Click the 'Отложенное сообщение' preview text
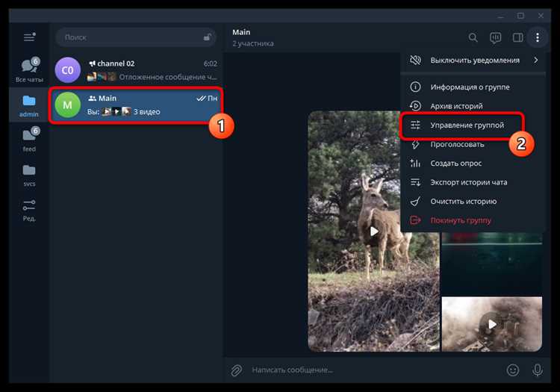Screen dimensions: 560x392 (168, 77)
